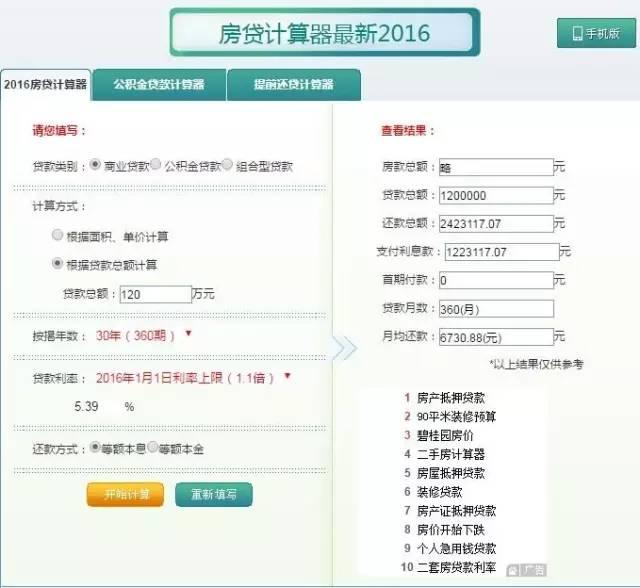Select 公积金贷款 loan type radio

tap(156, 164)
